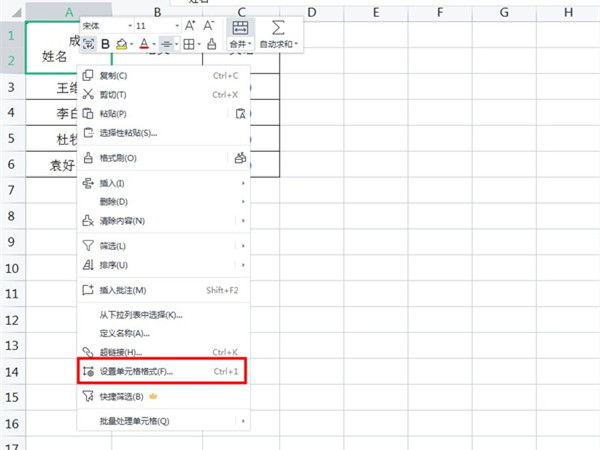Choose 批量处理单元格(Q) menu entry
This screenshot has height=450, width=600.
pos(163,421)
